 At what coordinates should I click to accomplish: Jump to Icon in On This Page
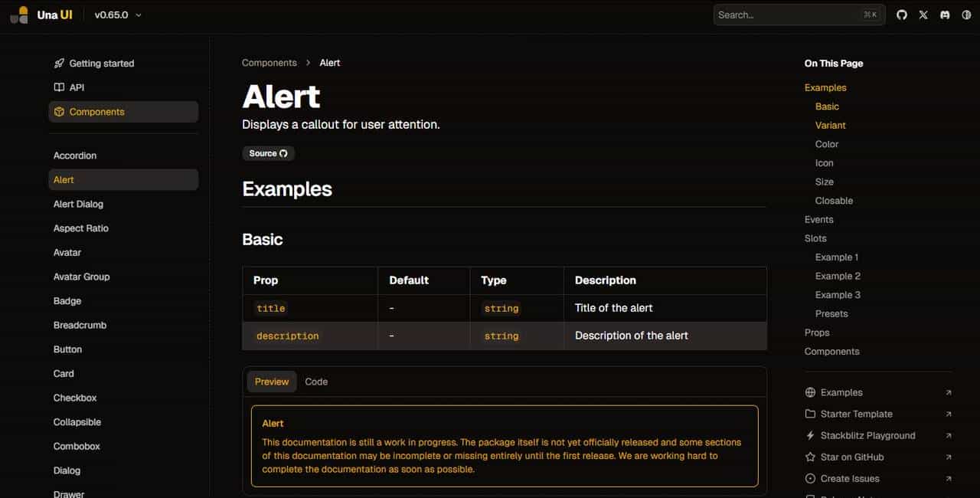tap(825, 162)
